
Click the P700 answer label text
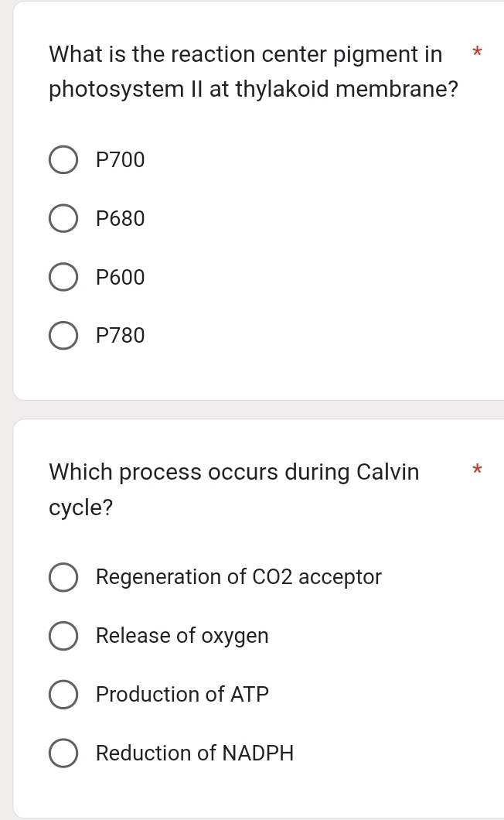(x=120, y=159)
